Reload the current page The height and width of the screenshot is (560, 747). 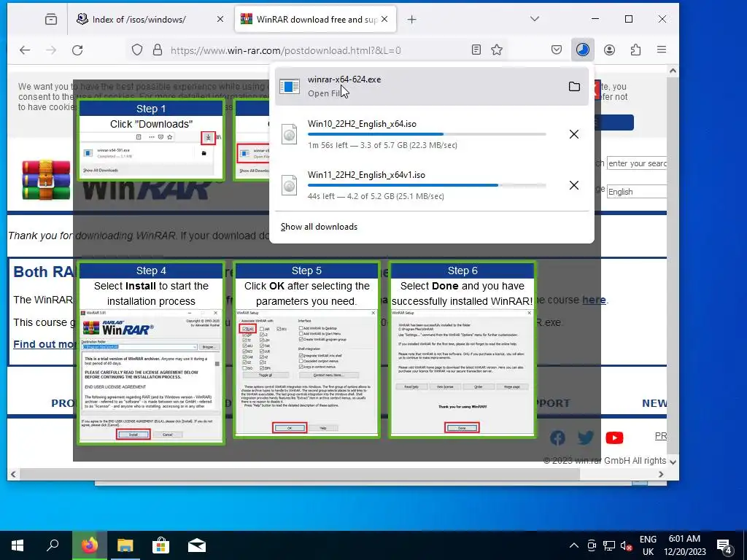click(x=77, y=50)
